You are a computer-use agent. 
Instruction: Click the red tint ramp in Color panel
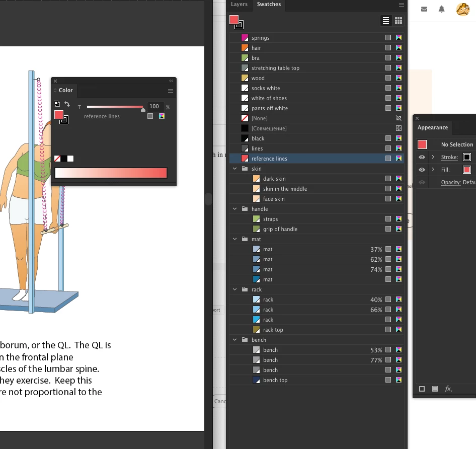[111, 173]
